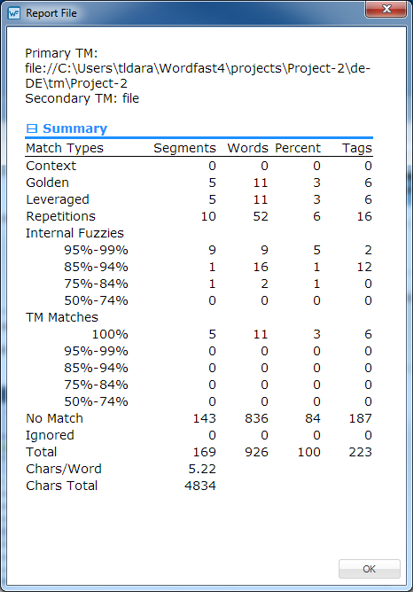
Task: Click the OK button
Action: pyautogui.click(x=369, y=569)
